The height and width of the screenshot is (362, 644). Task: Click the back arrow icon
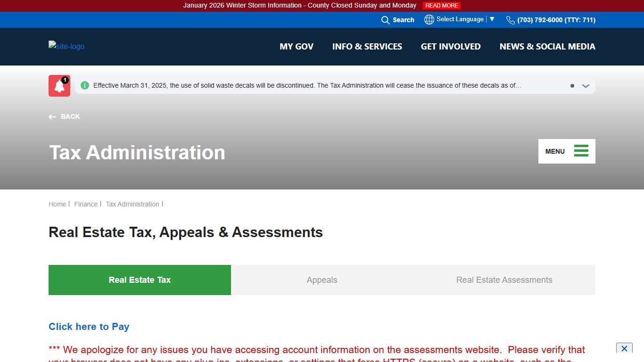tap(52, 116)
